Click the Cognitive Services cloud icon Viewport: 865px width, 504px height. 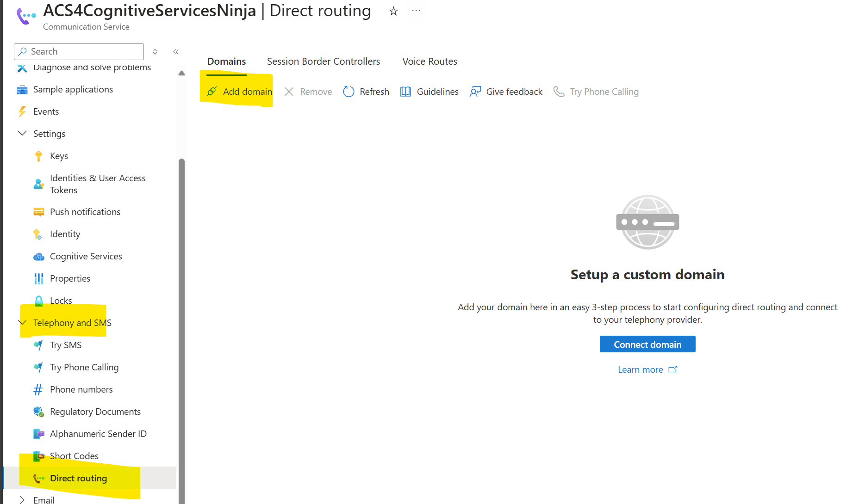click(39, 257)
